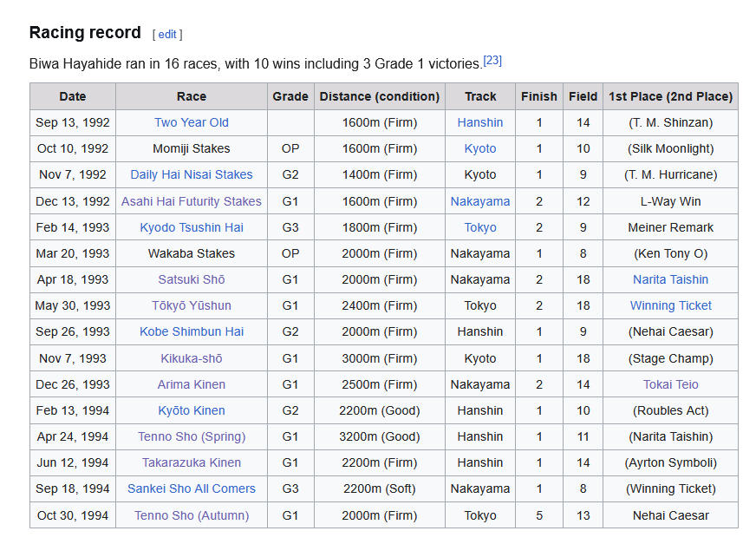Open the Asahi Hai Futurity Stakes link
This screenshot has width=756, height=544.
192,201
